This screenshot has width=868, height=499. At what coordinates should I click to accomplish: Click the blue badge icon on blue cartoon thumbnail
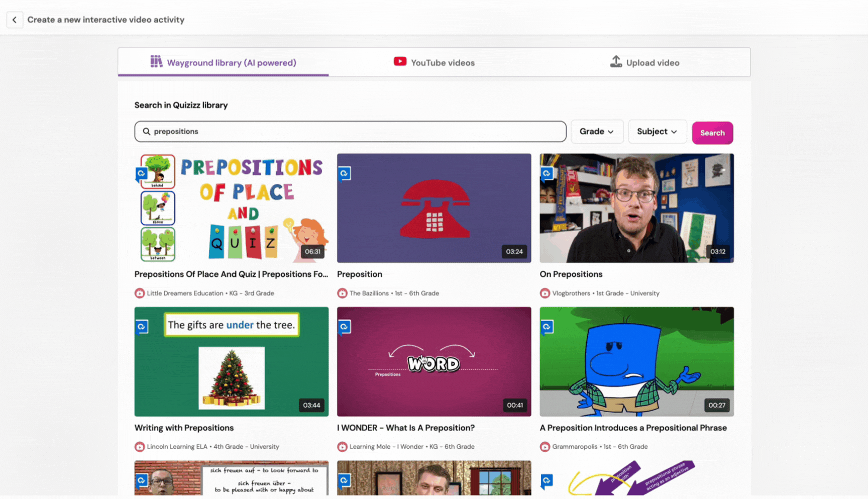point(547,327)
